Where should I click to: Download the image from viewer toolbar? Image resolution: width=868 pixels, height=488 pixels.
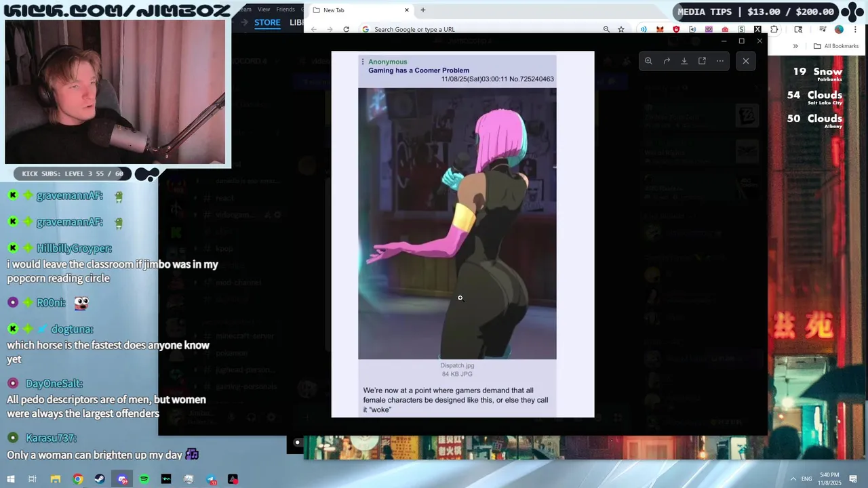pos(684,61)
